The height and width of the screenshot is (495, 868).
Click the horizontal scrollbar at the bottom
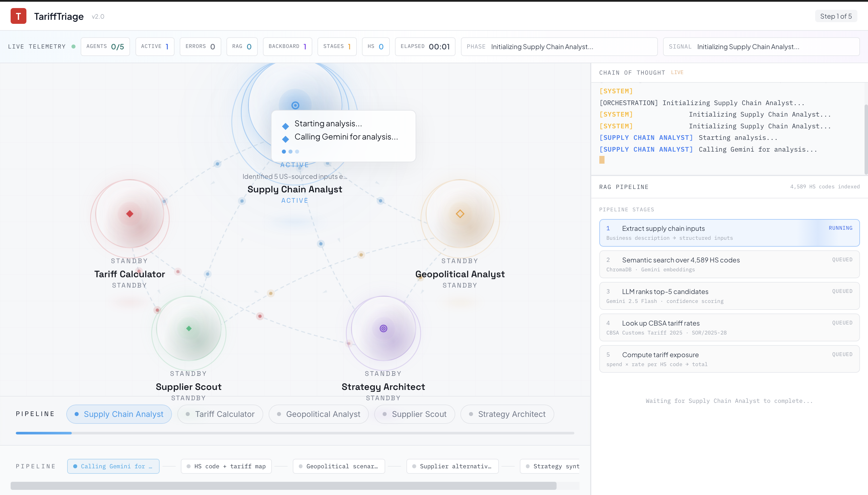(x=283, y=486)
